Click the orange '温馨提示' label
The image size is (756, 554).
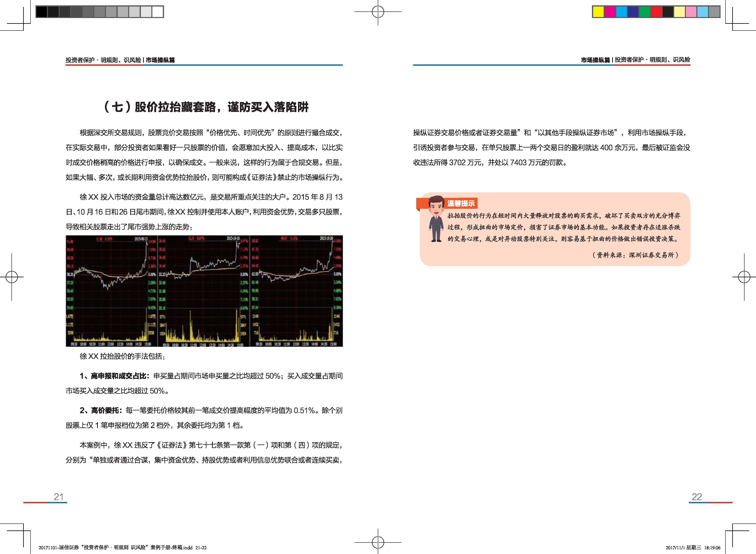click(x=461, y=203)
